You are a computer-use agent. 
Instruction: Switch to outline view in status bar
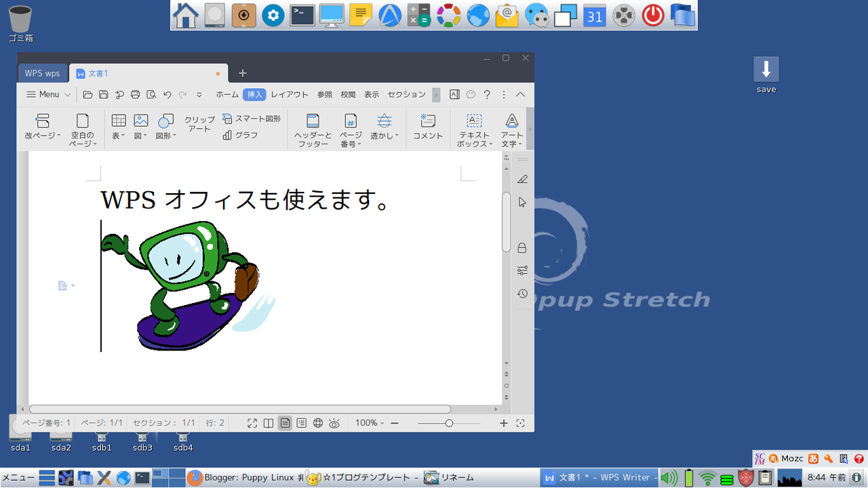point(302,423)
